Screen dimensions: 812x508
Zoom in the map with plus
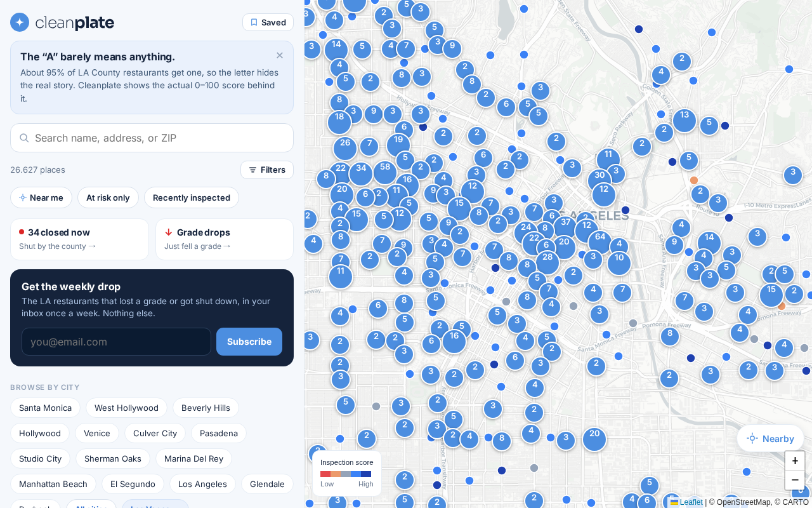coord(795,461)
